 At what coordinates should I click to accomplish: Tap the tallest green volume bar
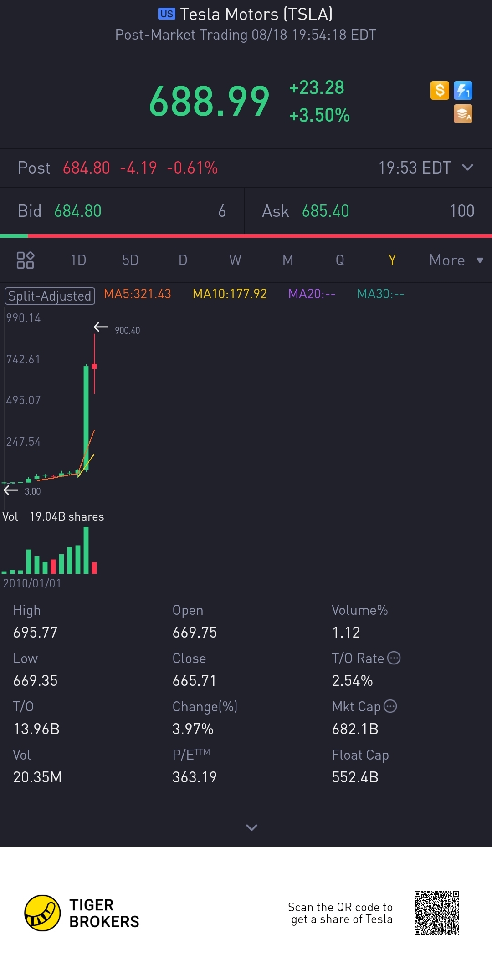86,550
